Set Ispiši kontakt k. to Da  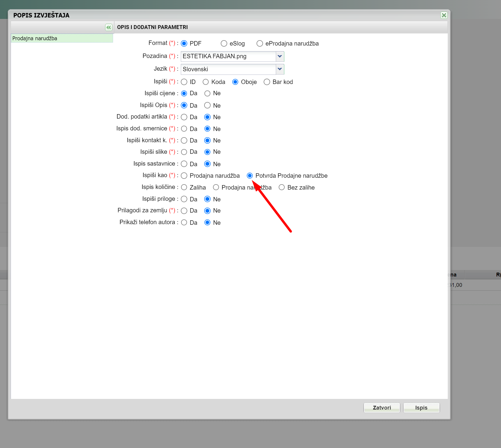[184, 140]
